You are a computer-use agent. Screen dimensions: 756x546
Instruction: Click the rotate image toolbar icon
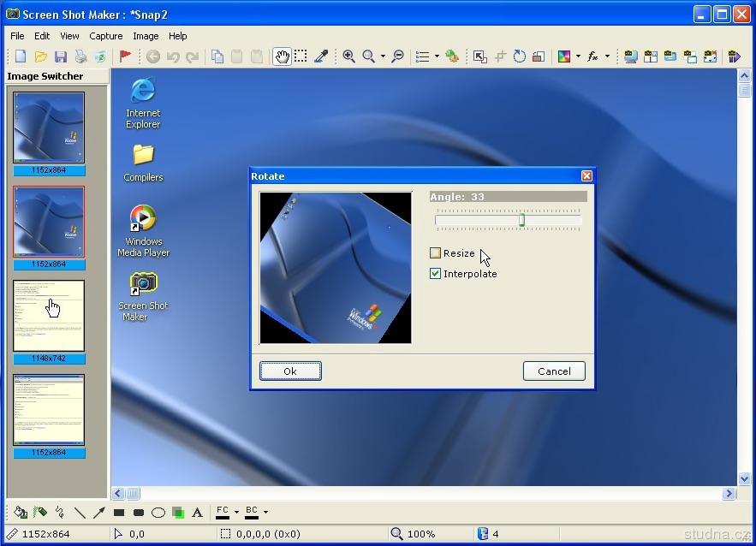coord(520,56)
